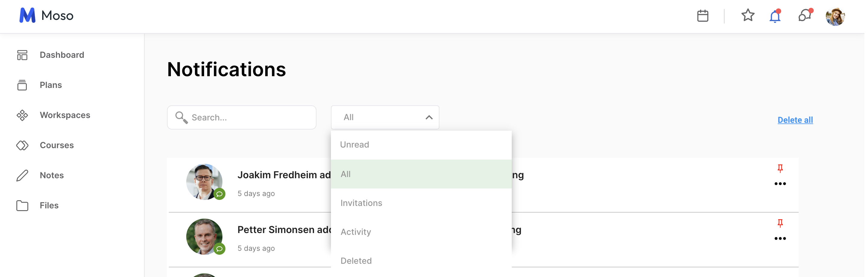Toggle pin on Petter Simonsen's notification

point(780,223)
